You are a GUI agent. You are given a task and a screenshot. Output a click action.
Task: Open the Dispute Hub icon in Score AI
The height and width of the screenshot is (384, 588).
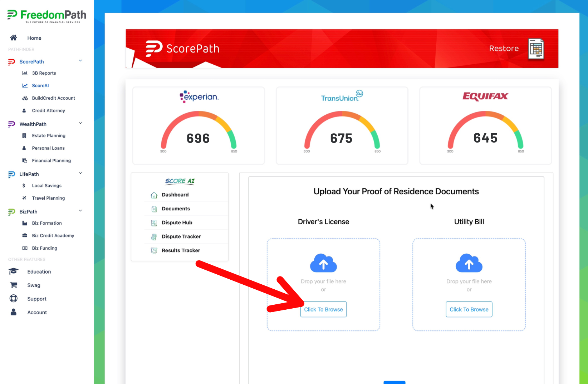coord(154,223)
